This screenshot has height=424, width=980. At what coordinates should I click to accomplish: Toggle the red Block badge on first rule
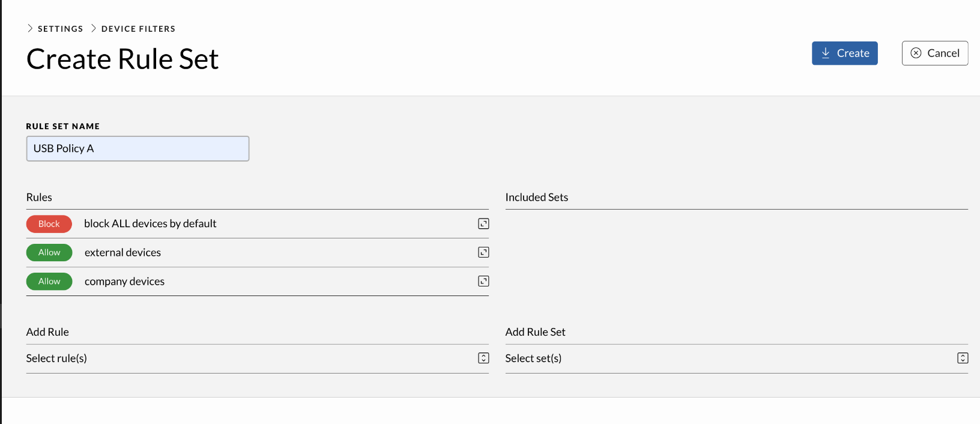[x=49, y=224]
